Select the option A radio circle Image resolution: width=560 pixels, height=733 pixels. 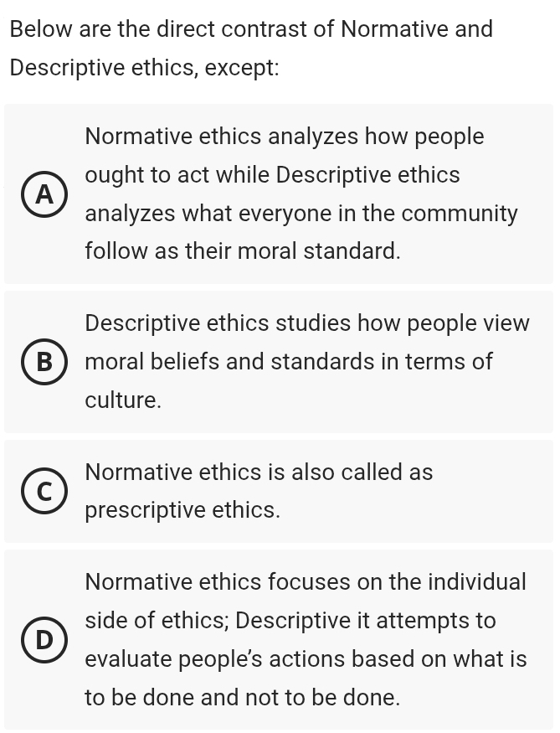point(45,194)
